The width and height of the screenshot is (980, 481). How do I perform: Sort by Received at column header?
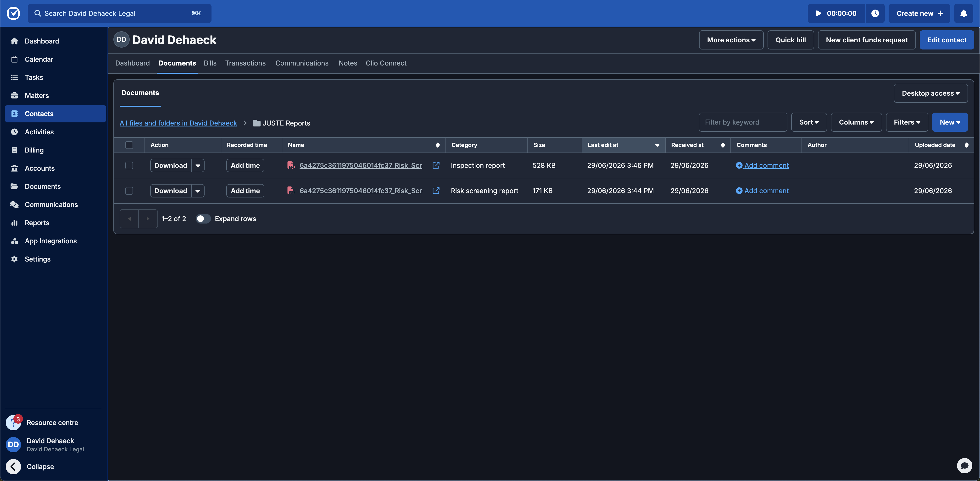click(x=698, y=145)
